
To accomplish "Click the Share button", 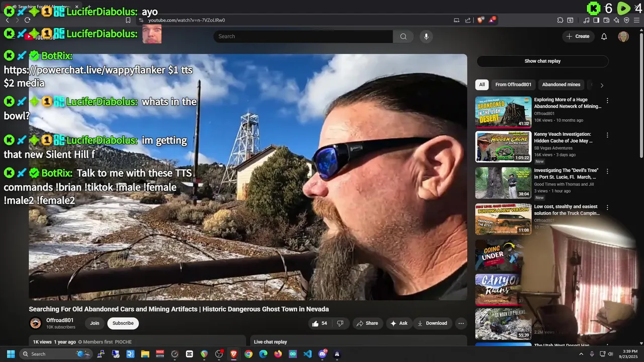I will pyautogui.click(x=367, y=323).
